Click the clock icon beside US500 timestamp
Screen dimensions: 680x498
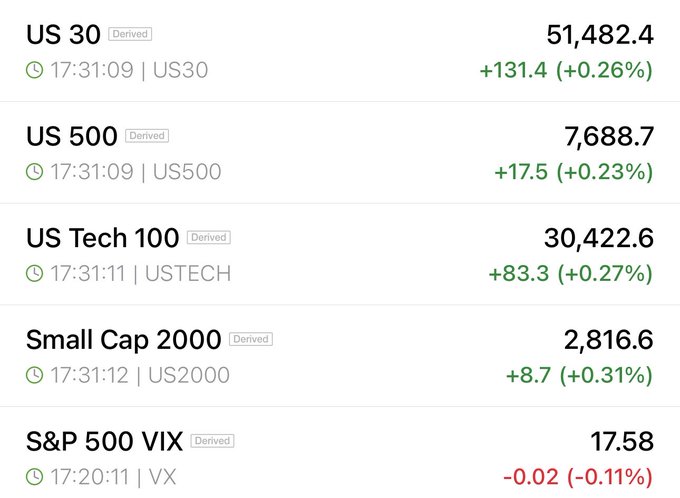pyautogui.click(x=34, y=171)
